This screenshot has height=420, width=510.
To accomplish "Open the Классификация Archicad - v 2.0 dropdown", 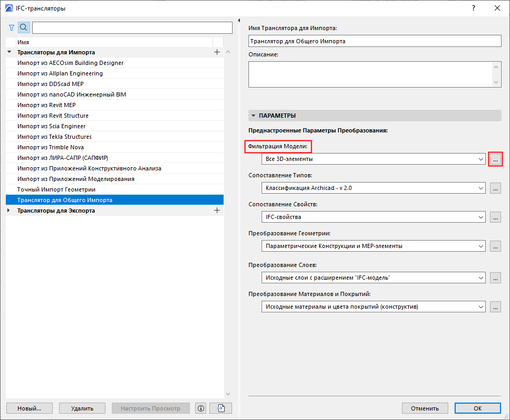I will coord(373,188).
